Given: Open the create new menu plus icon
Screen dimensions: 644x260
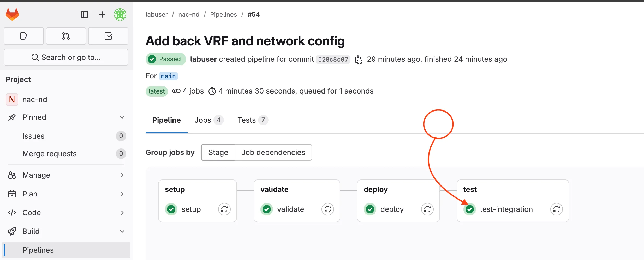Looking at the screenshot, I should coord(102,15).
